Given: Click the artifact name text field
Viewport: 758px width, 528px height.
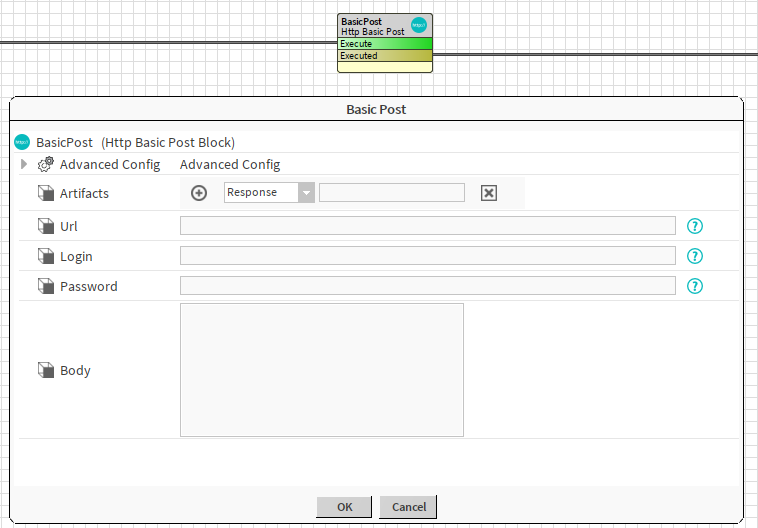Looking at the screenshot, I should [x=391, y=193].
